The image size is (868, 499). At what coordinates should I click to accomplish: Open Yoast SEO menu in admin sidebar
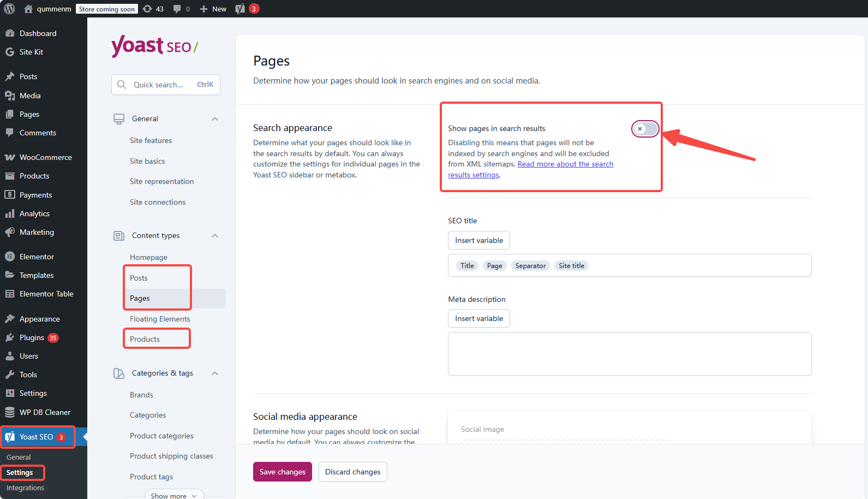point(37,437)
